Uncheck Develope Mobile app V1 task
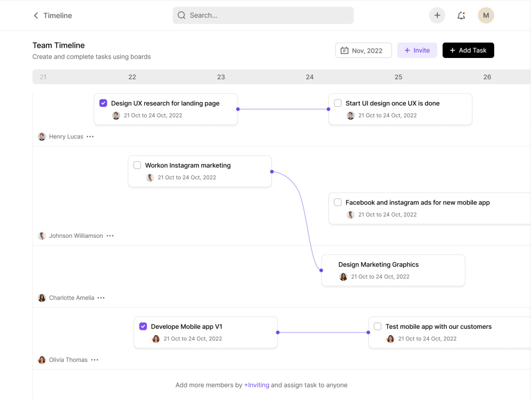Viewport: 532px width, 399px height. [x=143, y=327]
